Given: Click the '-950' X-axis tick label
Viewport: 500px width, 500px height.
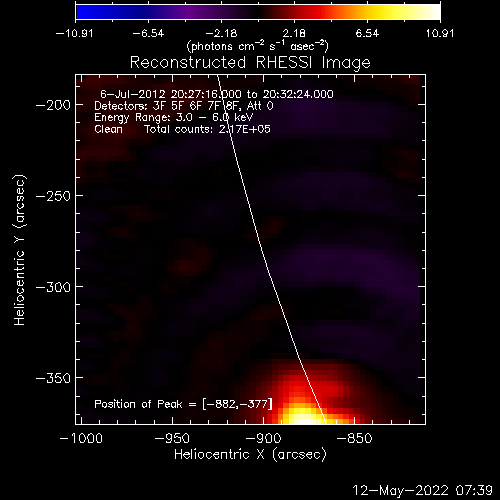Looking at the screenshot, I should 172,438.
